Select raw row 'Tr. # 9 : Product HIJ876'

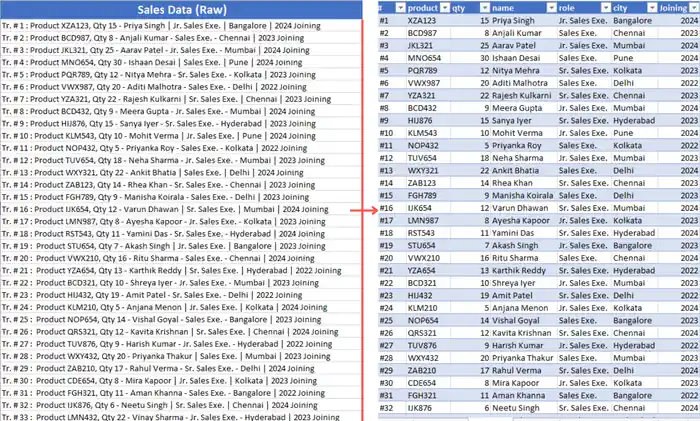(x=181, y=124)
